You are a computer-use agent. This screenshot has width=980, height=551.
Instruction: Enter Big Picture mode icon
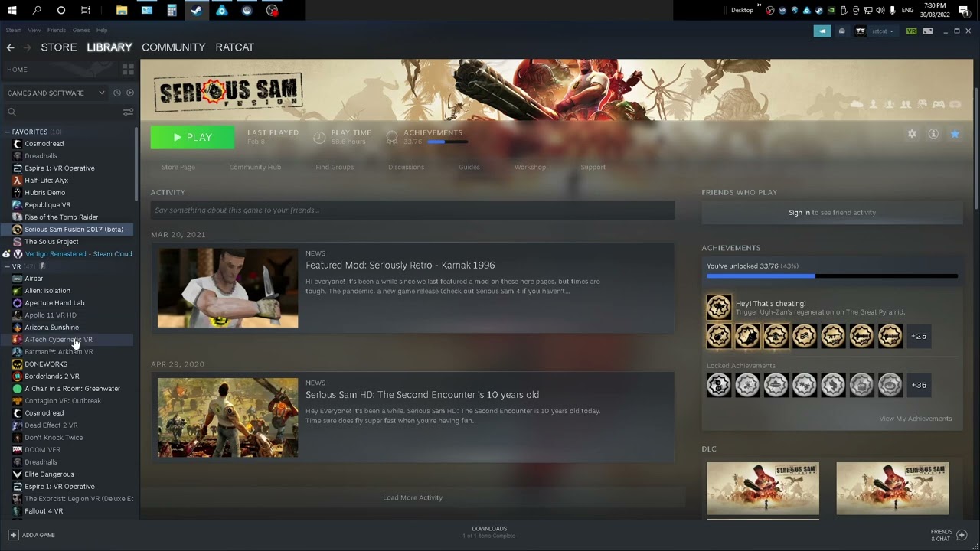[x=928, y=31]
